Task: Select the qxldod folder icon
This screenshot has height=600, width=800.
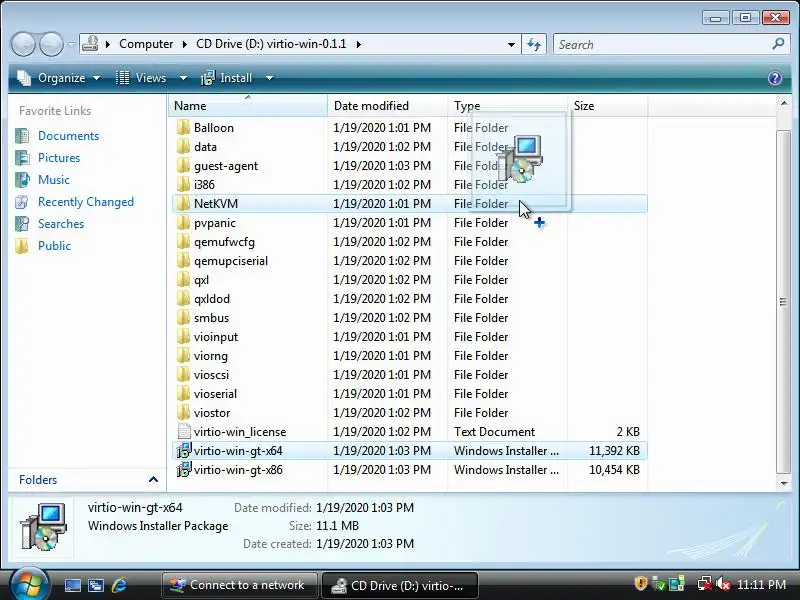Action: click(183, 298)
